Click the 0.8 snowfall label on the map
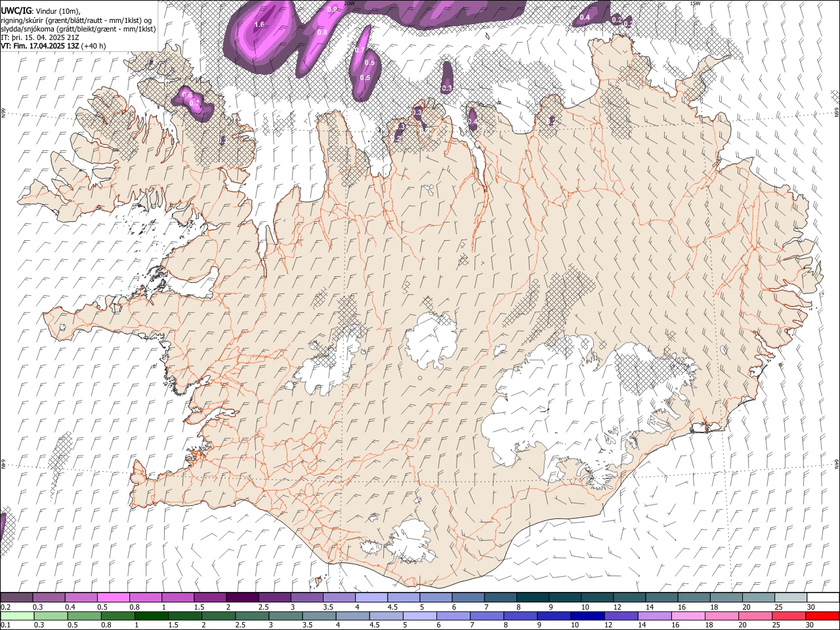840x630 pixels. point(322,32)
